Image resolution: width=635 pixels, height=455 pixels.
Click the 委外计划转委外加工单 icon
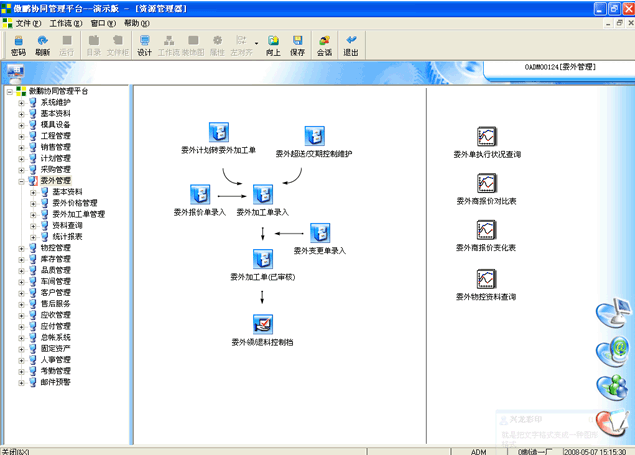pyautogui.click(x=219, y=133)
